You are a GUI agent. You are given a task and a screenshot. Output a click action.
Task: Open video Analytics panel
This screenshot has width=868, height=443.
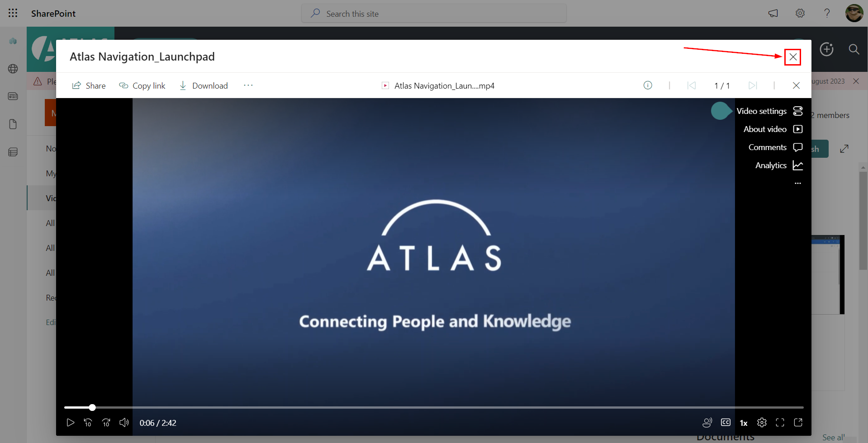point(779,165)
